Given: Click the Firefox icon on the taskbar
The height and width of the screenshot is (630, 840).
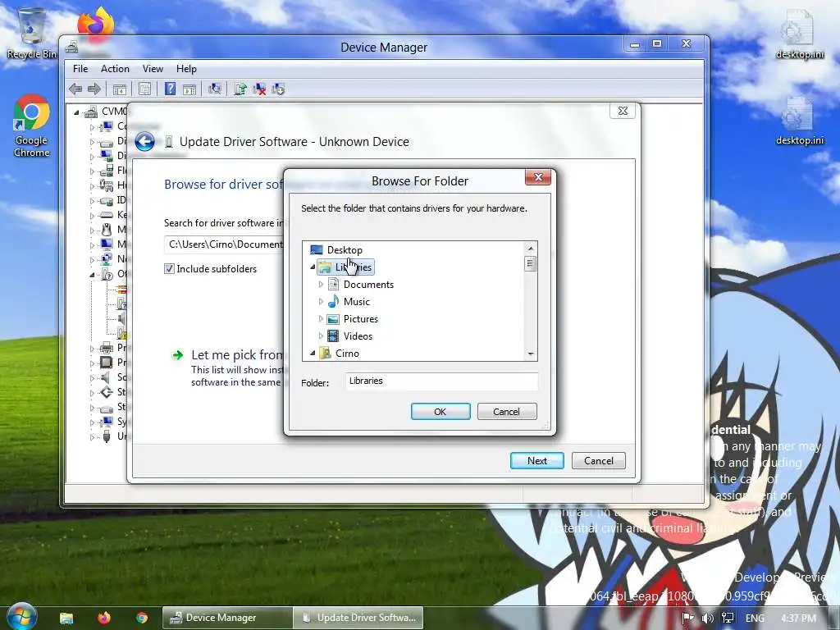Looking at the screenshot, I should point(104,618).
